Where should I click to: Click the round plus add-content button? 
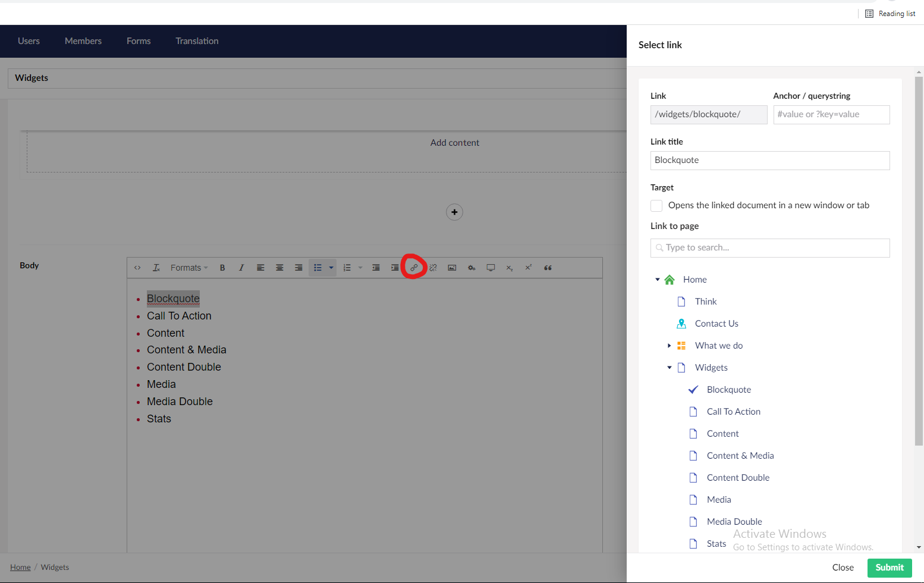click(454, 212)
